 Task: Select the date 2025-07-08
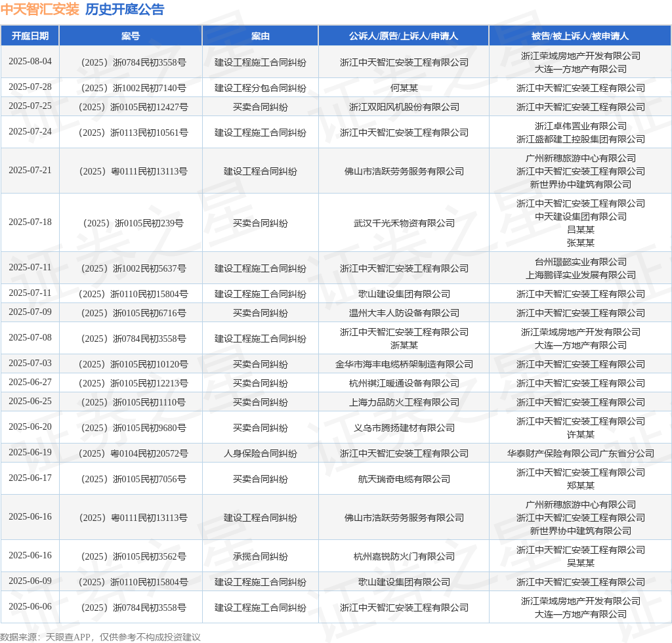point(30,337)
